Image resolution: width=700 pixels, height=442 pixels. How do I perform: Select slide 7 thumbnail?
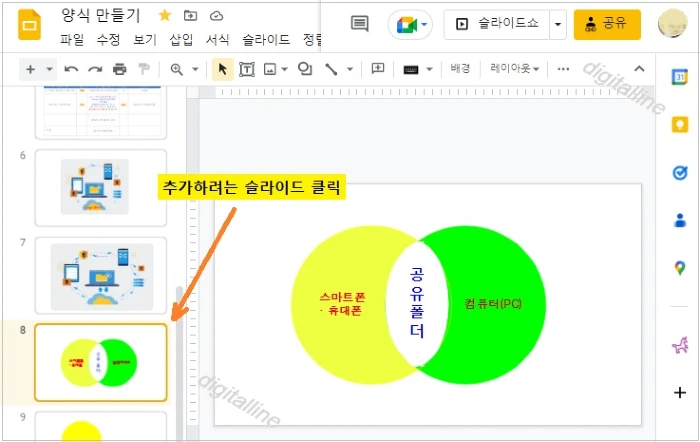coord(101,275)
